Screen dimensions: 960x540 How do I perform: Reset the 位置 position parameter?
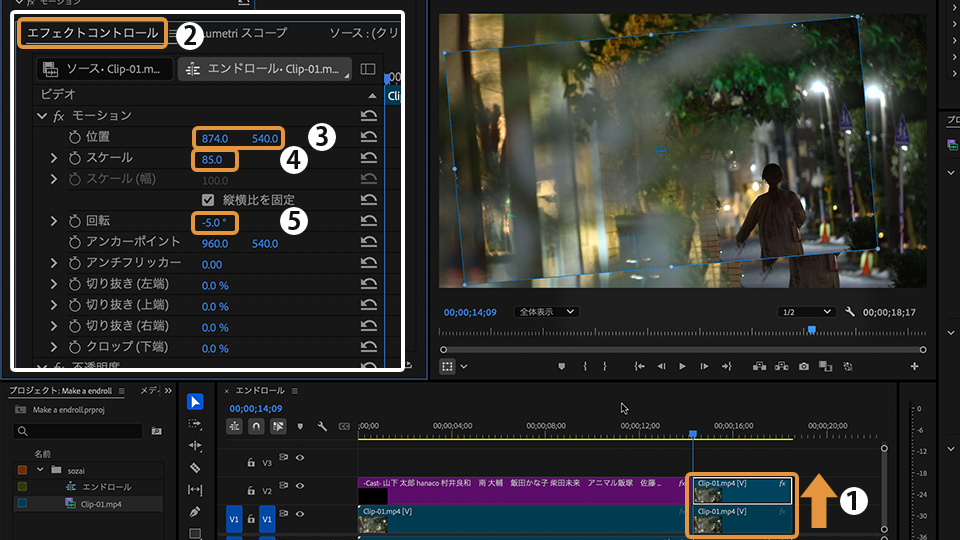pos(369,137)
